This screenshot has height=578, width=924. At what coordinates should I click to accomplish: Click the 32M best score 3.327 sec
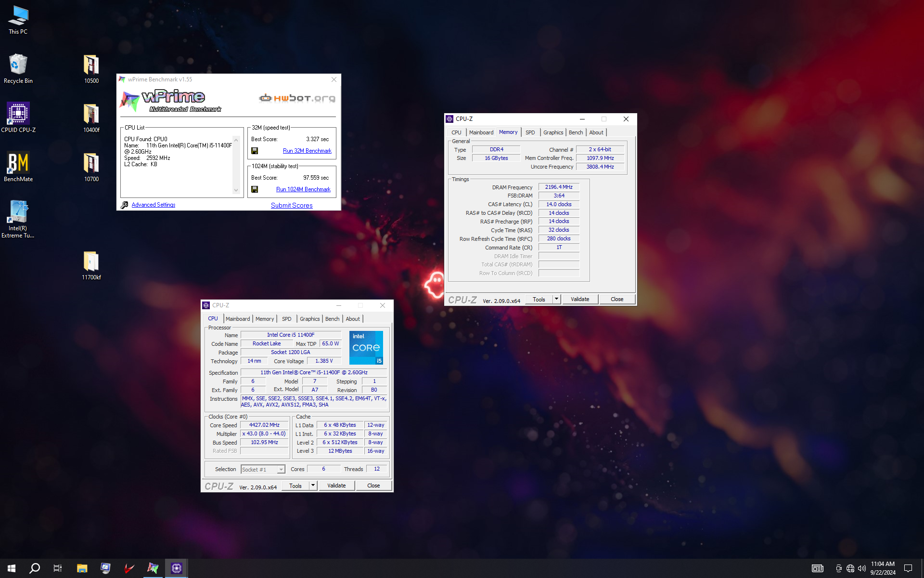click(x=318, y=139)
